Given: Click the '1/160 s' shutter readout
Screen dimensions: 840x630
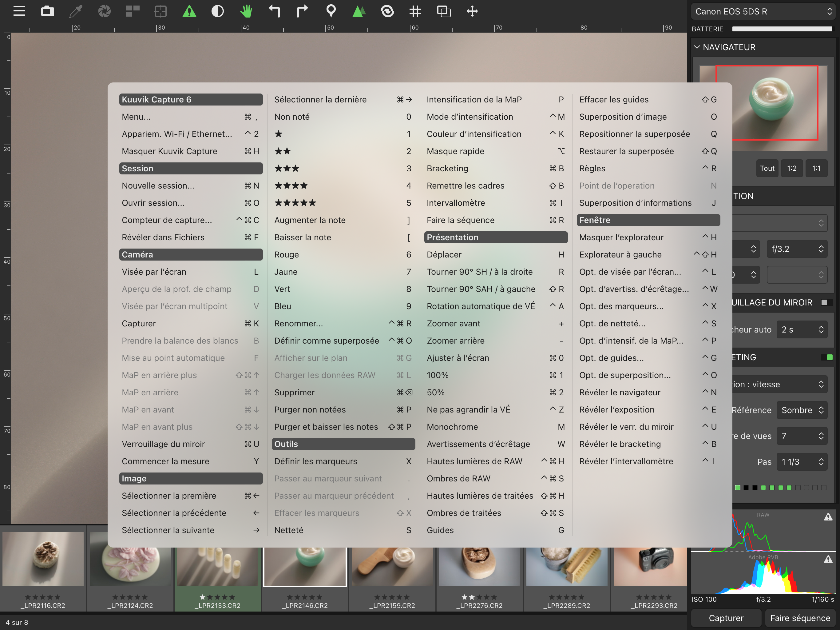Looking at the screenshot, I should [823, 599].
